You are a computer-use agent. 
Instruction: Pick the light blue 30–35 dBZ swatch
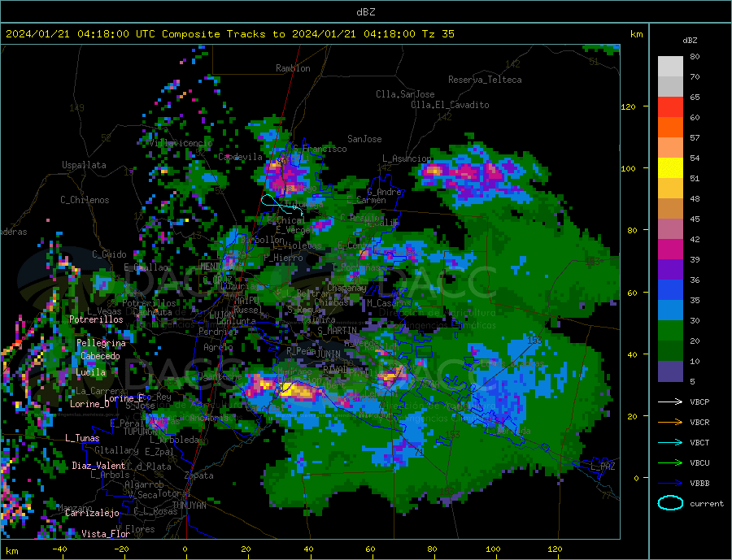pos(670,310)
